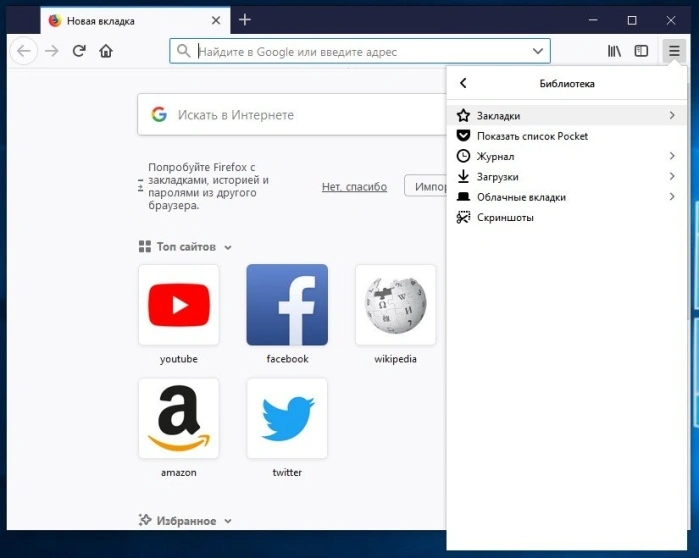
Task: Click the back navigation arrow
Action: [x=24, y=51]
